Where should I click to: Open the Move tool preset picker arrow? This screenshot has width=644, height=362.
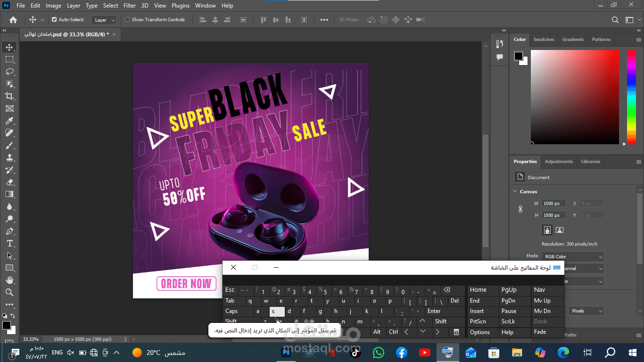tap(42, 20)
